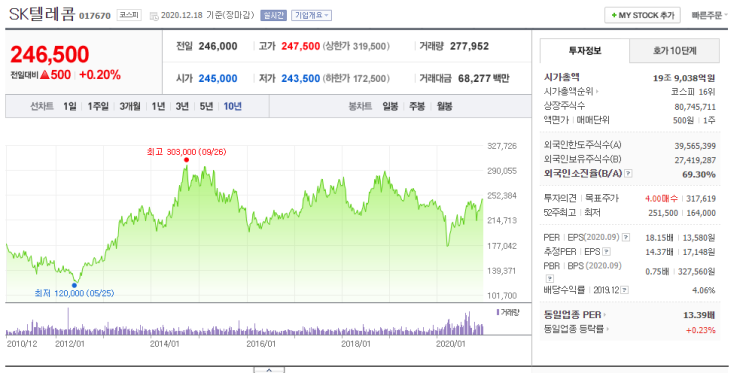Click 거래량 value 277,952
The width and height of the screenshot is (743, 373).
[x=469, y=46]
